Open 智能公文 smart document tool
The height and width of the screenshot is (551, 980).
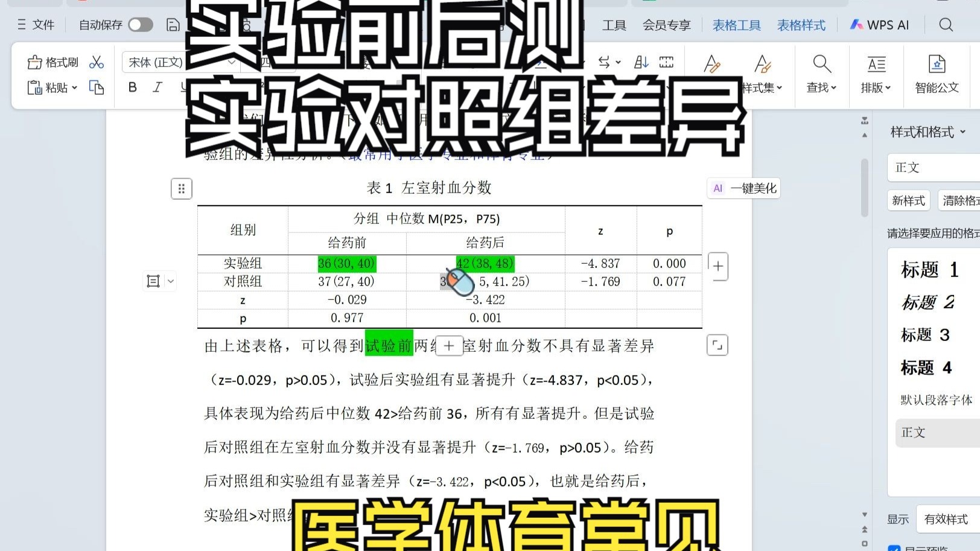(x=937, y=74)
